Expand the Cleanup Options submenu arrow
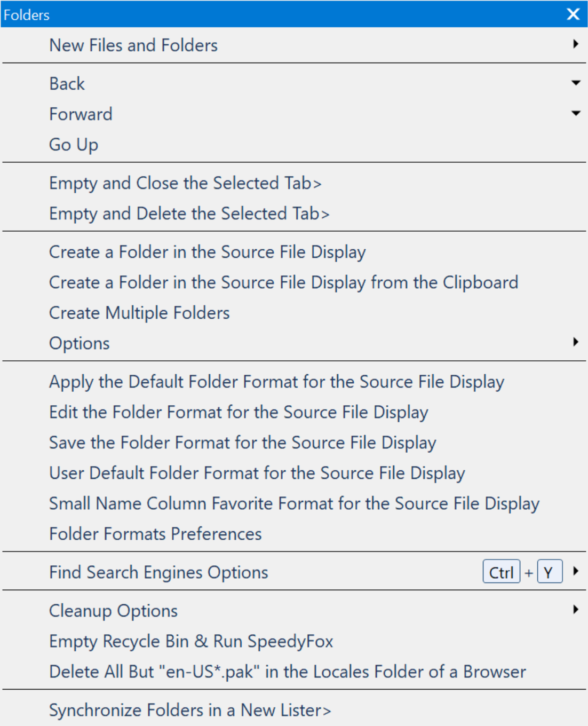588x726 pixels. [576, 610]
